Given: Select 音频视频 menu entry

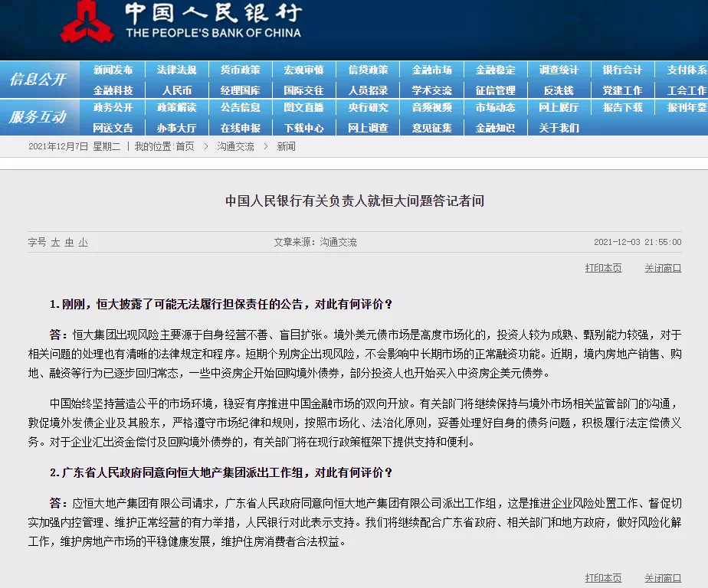Looking at the screenshot, I should 431,107.
